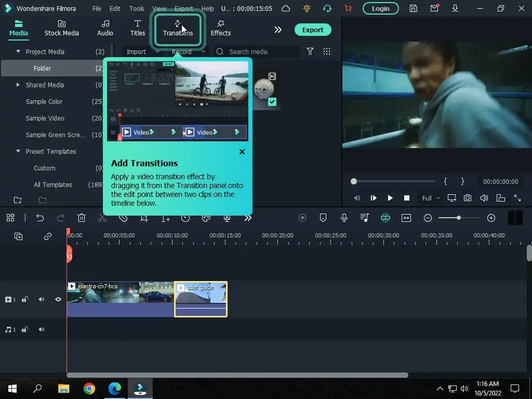Screen dimensions: 532x399
Task: Step back one frame
Action: (356, 198)
